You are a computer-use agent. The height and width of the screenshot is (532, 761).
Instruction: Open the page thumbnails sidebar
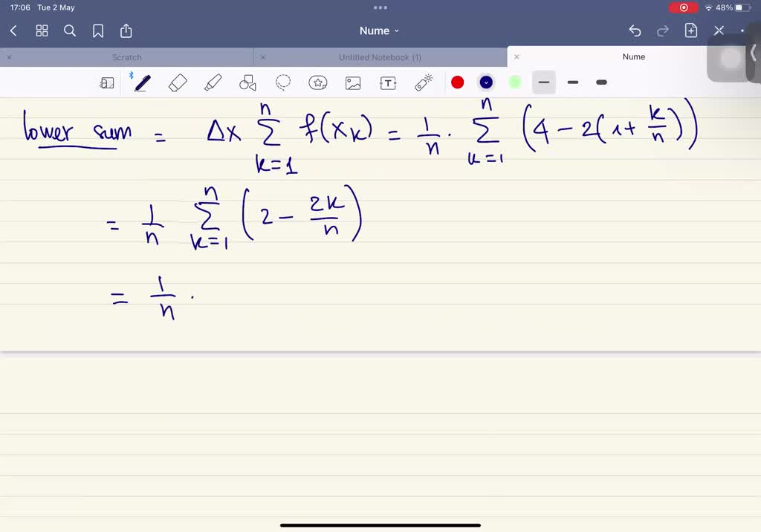pos(107,82)
